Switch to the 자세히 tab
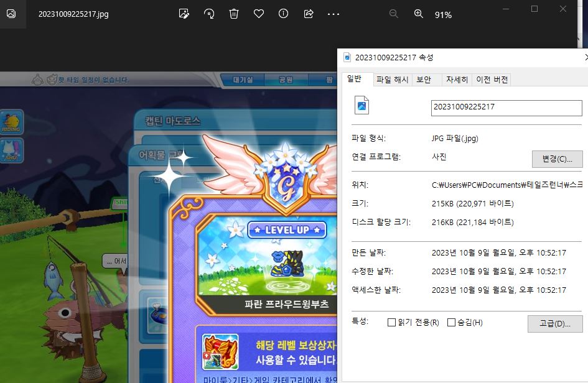The image size is (588, 383). 457,80
